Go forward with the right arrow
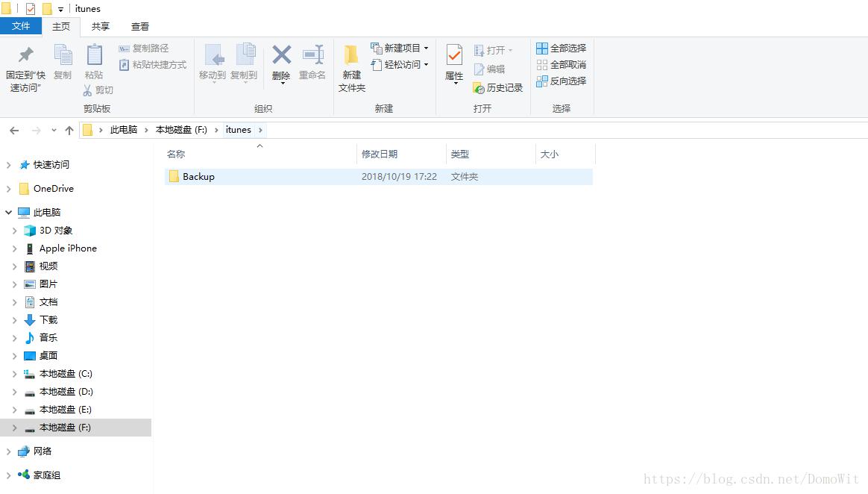 click(36, 130)
